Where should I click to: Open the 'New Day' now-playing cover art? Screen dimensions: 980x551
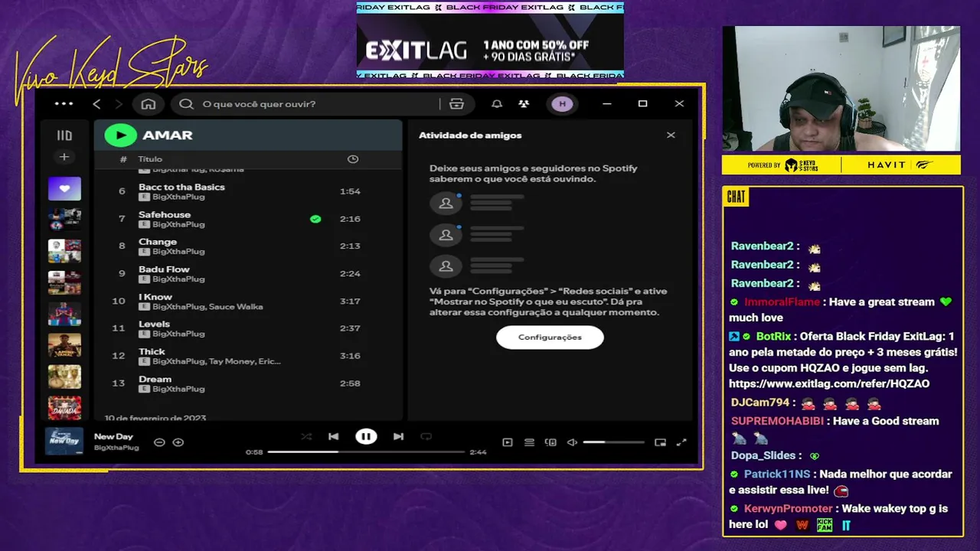pyautogui.click(x=64, y=441)
